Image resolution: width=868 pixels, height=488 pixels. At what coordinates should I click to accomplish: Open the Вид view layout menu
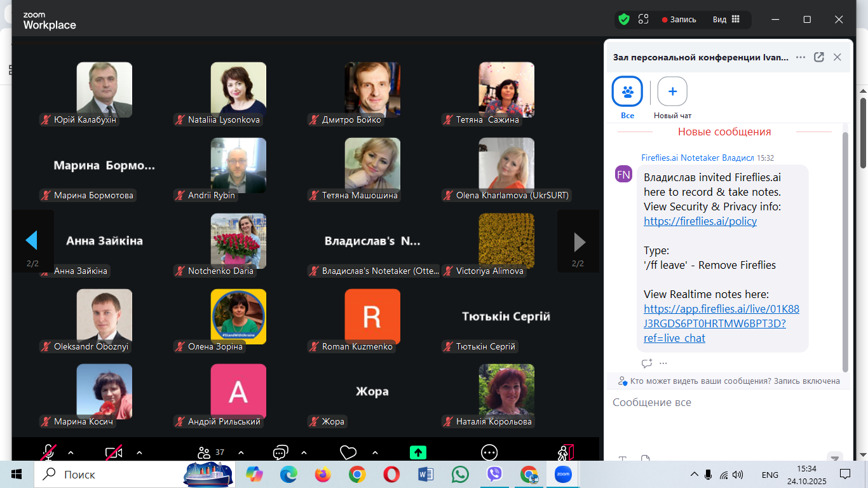click(726, 20)
